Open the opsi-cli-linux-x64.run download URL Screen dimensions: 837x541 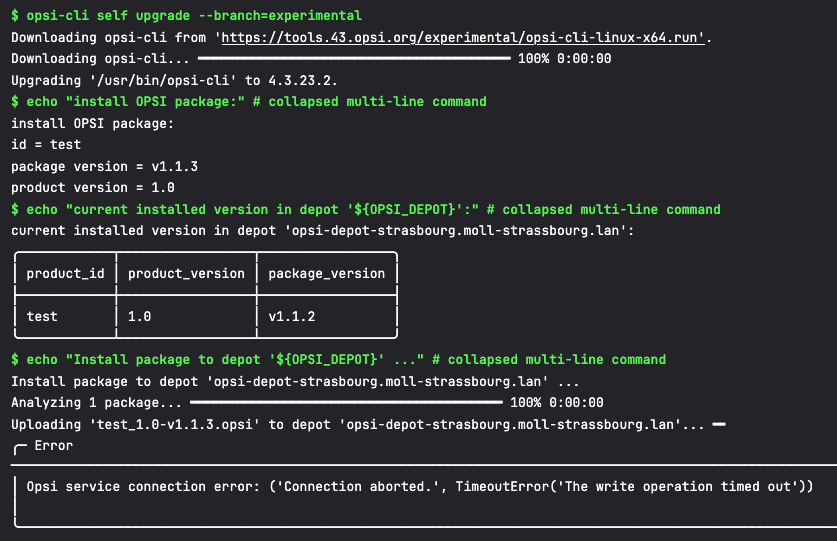click(463, 37)
